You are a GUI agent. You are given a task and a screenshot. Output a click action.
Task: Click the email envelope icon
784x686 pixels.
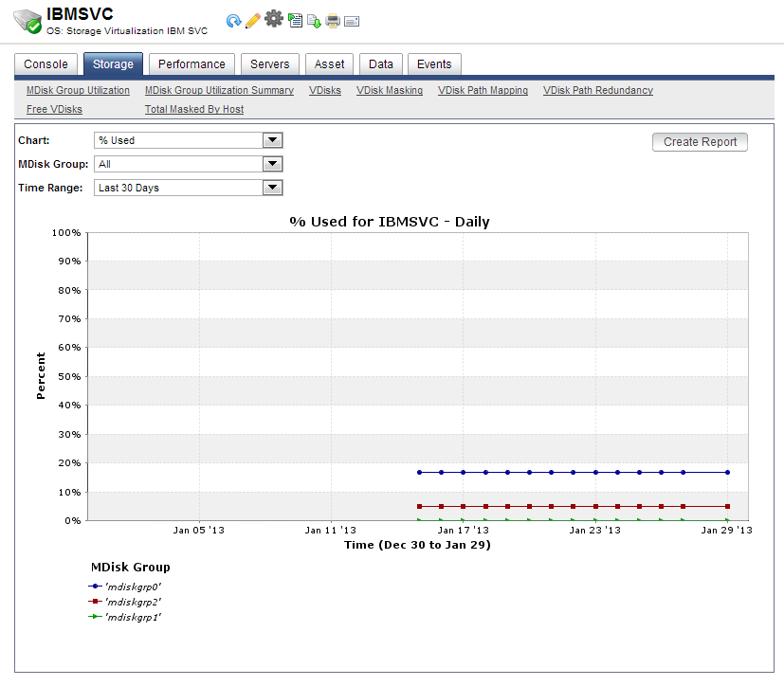[x=352, y=21]
